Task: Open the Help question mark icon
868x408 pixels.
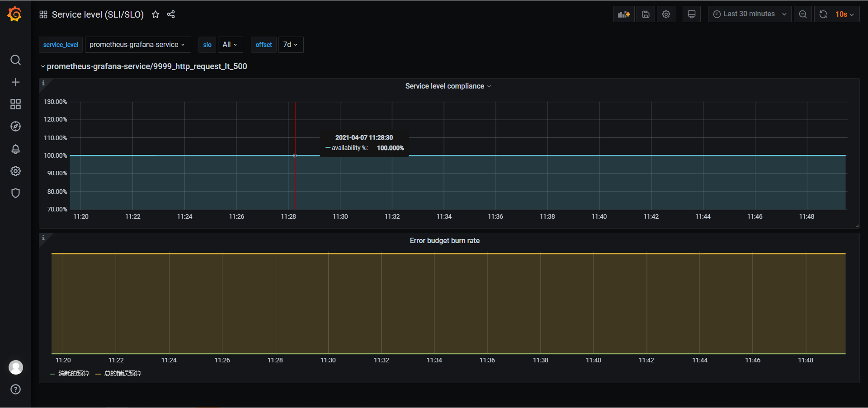Action: [x=15, y=389]
